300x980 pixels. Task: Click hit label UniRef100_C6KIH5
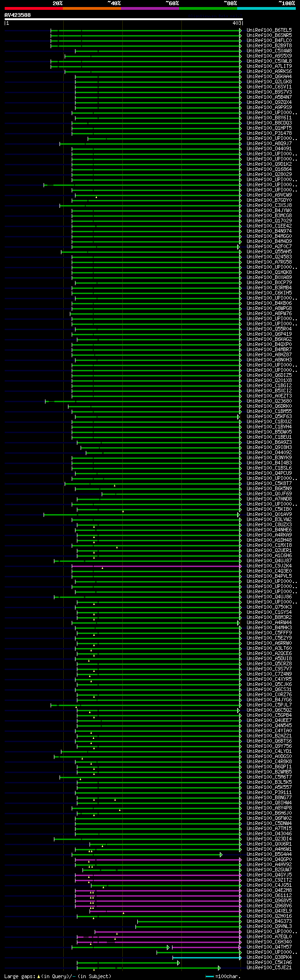tap(269, 293)
